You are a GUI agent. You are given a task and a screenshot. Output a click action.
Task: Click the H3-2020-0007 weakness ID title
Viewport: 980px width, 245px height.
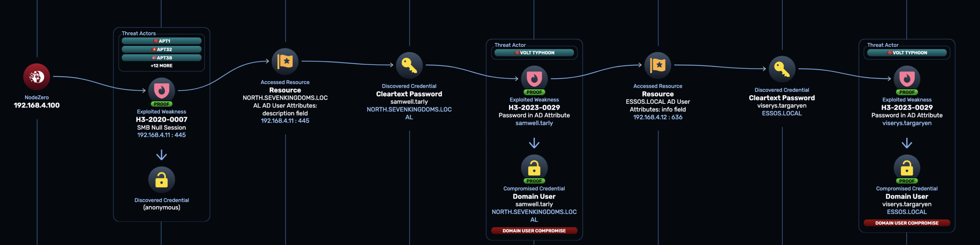pos(161,119)
